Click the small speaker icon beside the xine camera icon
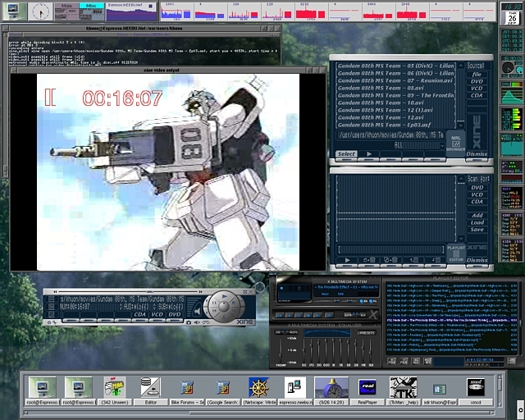This screenshot has height=420, width=525. coord(197,322)
